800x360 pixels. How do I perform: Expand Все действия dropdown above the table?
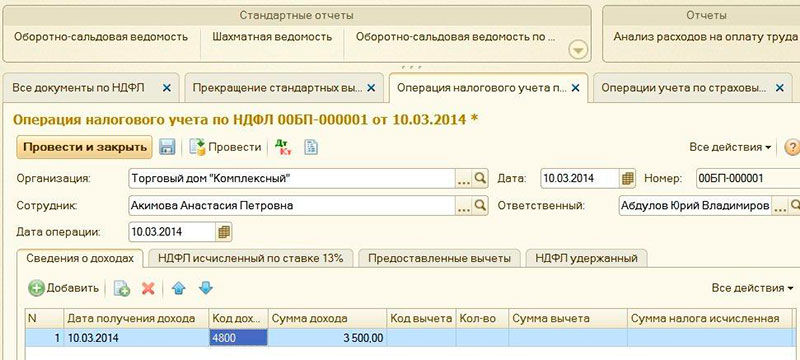pos(753,288)
